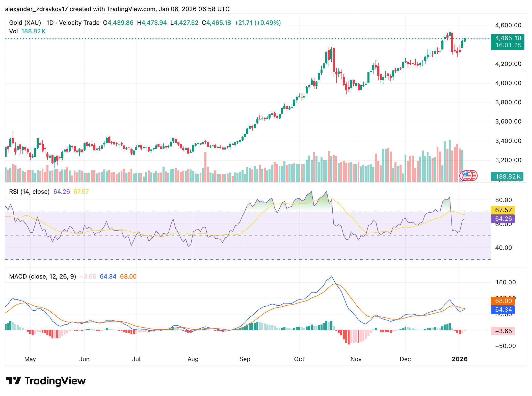
Task: Click the 4,000.00 price scale label
Action: click(x=508, y=83)
